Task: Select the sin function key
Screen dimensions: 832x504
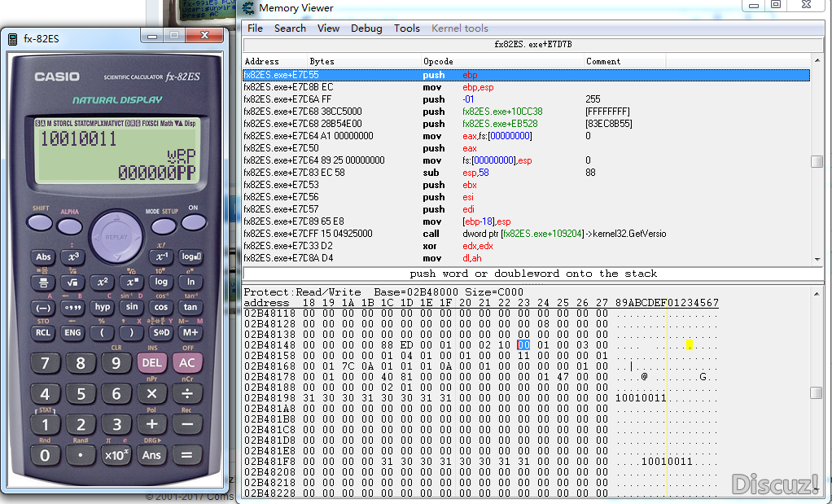Action: click(x=132, y=307)
